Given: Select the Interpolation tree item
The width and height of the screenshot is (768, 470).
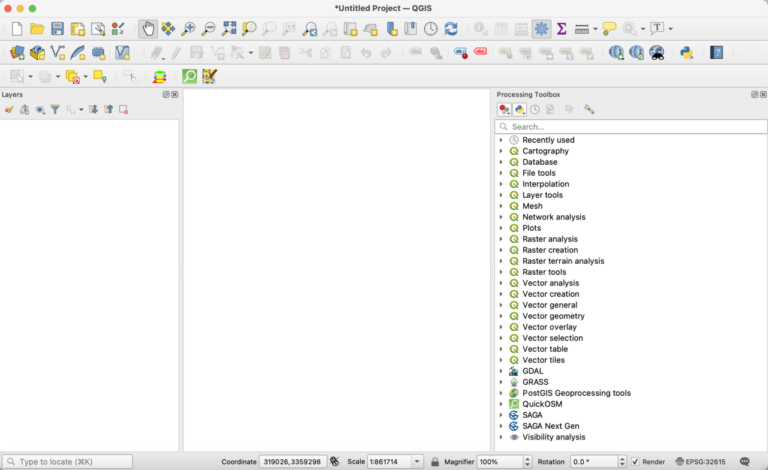Looking at the screenshot, I should (545, 184).
